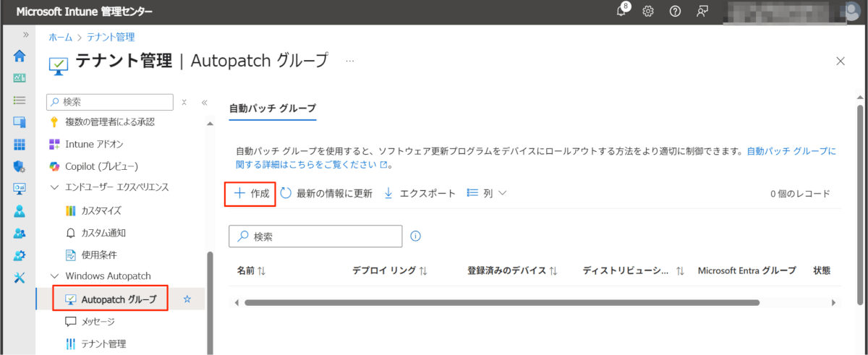
Task: Open the Users icon in left rail
Action: [x=20, y=211]
